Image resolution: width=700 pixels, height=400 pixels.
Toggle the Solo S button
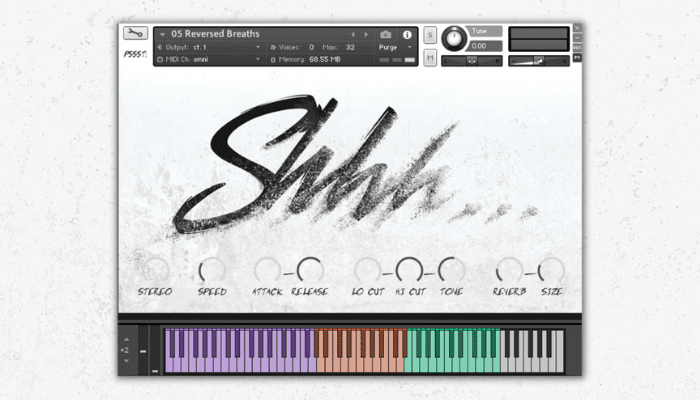tap(430, 35)
